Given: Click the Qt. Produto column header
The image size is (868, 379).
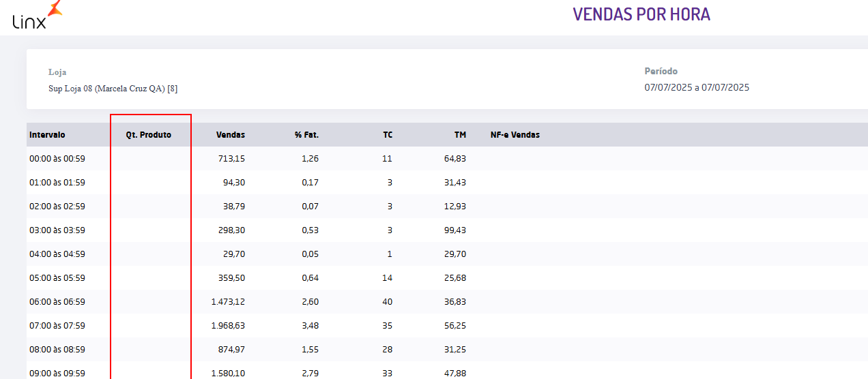Looking at the screenshot, I should (x=149, y=135).
